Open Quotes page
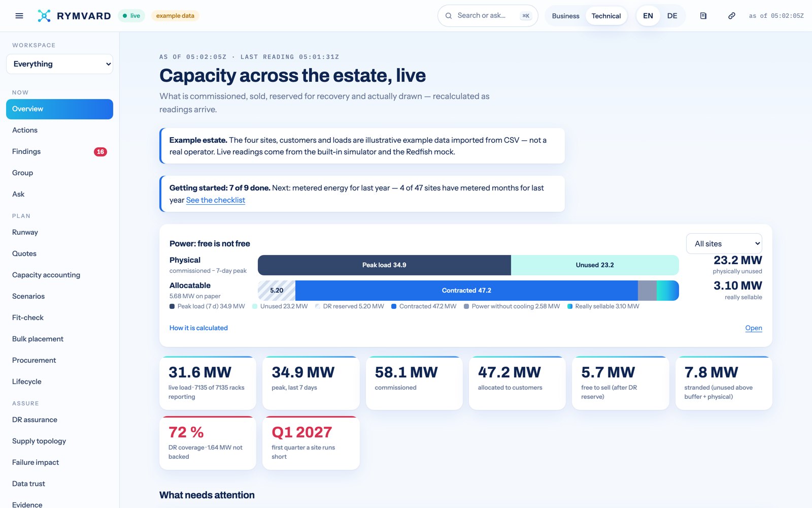This screenshot has height=508, width=812. point(59,254)
